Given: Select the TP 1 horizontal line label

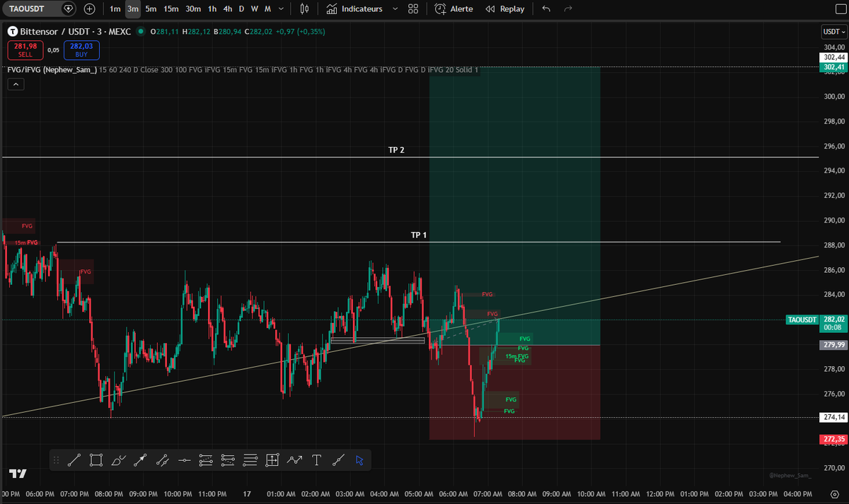Looking at the screenshot, I should coord(419,235).
